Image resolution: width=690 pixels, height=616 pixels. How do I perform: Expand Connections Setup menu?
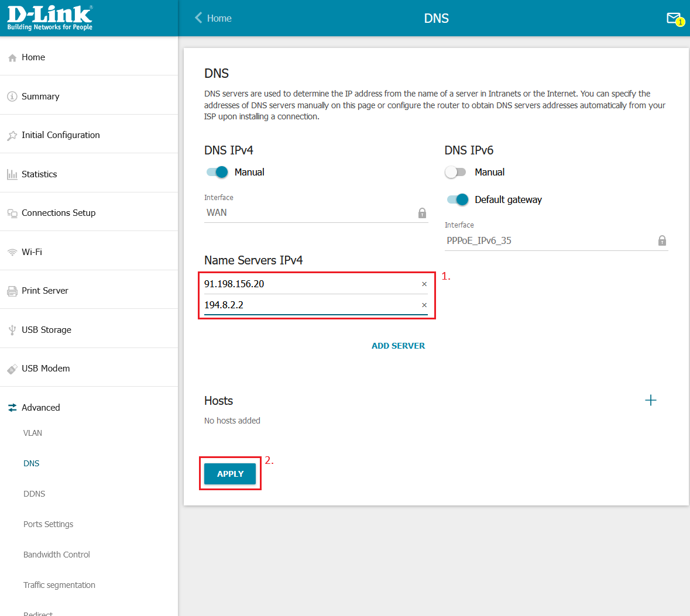pyautogui.click(x=59, y=213)
